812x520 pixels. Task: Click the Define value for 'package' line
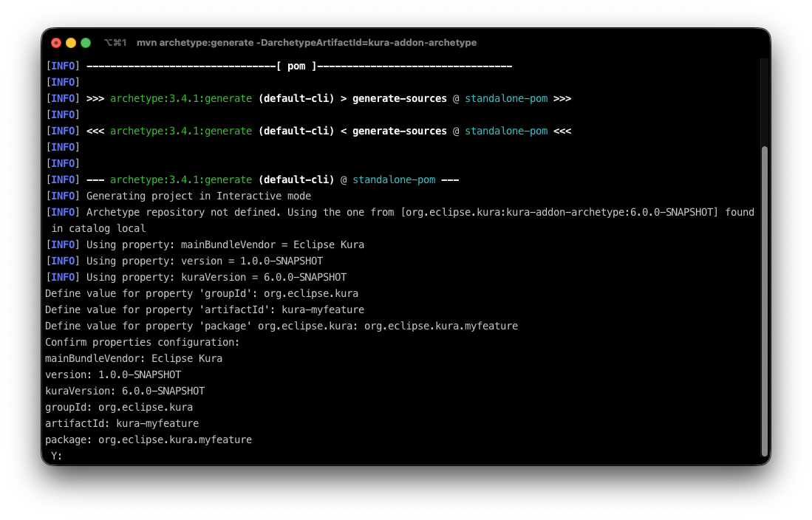(282, 326)
